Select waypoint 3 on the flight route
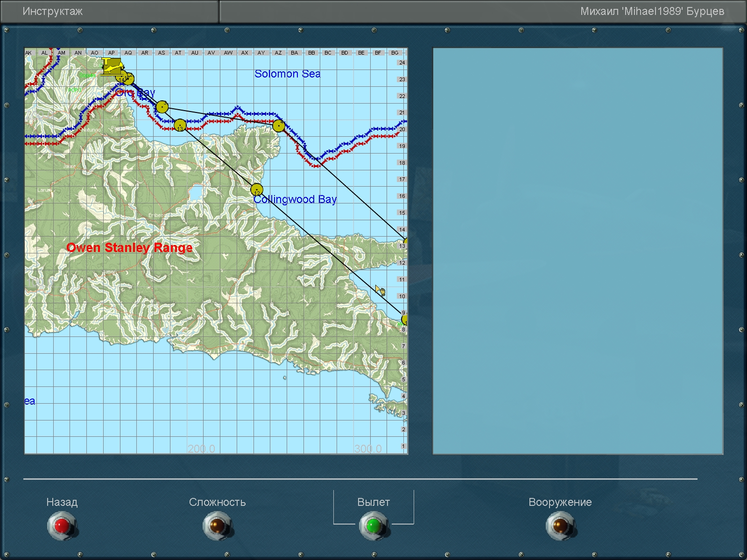Viewport: 747px width, 560px height. coord(162,107)
